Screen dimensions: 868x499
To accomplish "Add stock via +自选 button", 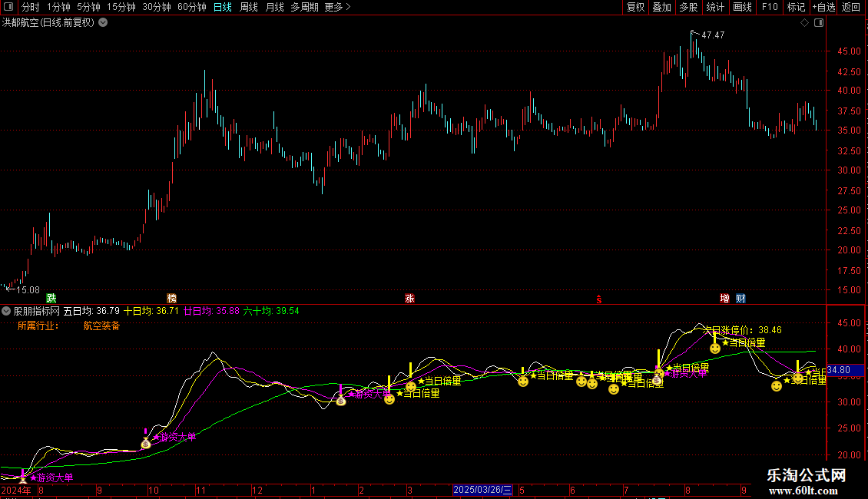I will tap(823, 7).
